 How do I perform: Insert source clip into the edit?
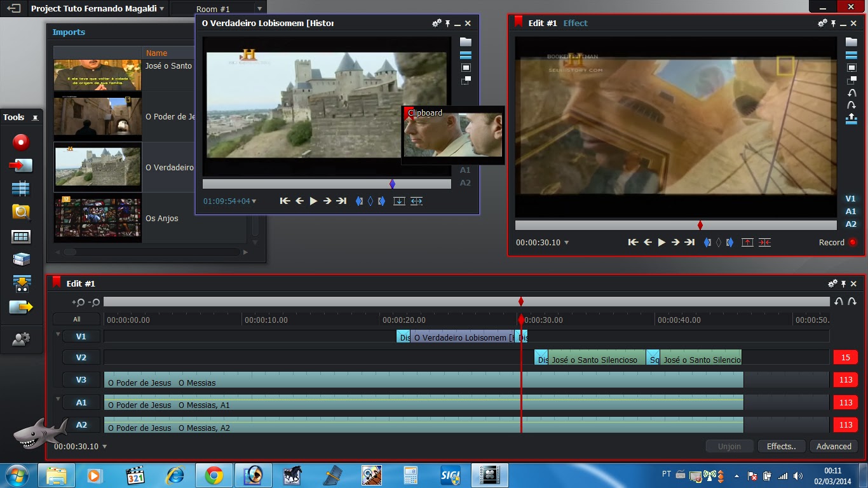[399, 201]
